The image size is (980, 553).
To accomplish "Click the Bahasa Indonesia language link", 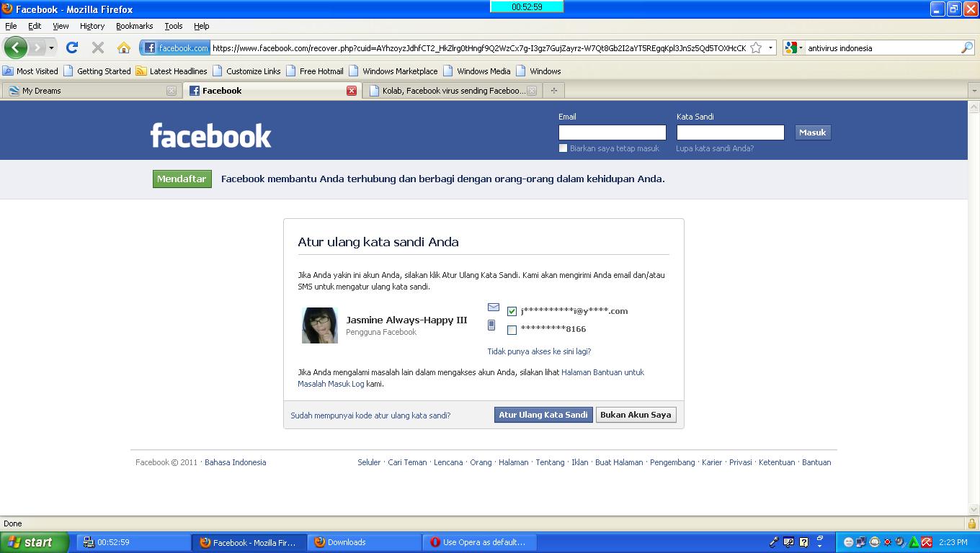I will 235,462.
